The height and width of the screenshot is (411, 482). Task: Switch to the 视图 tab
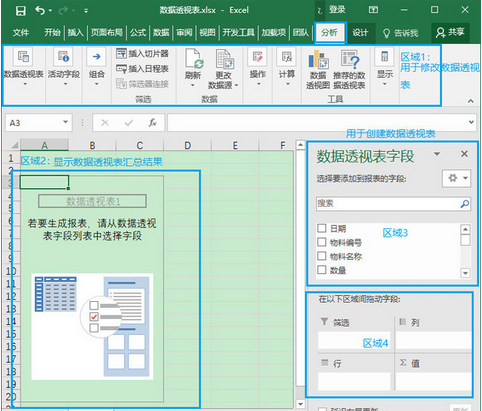pyautogui.click(x=207, y=32)
